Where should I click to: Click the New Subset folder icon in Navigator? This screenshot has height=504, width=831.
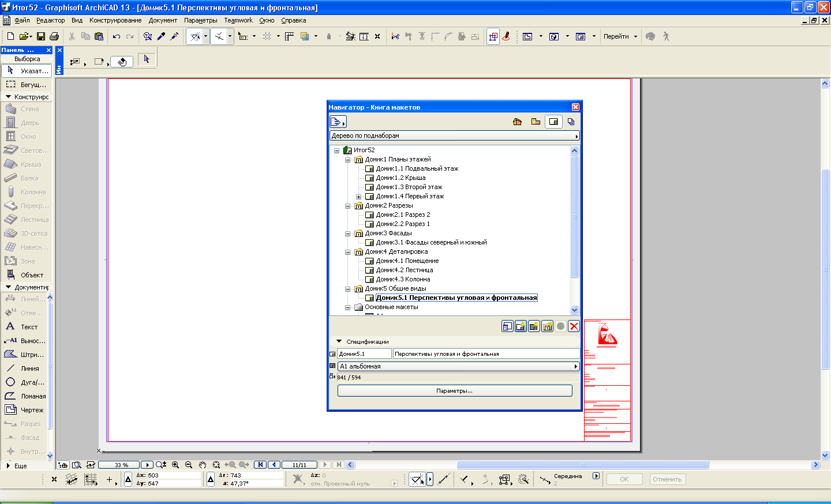coord(547,326)
